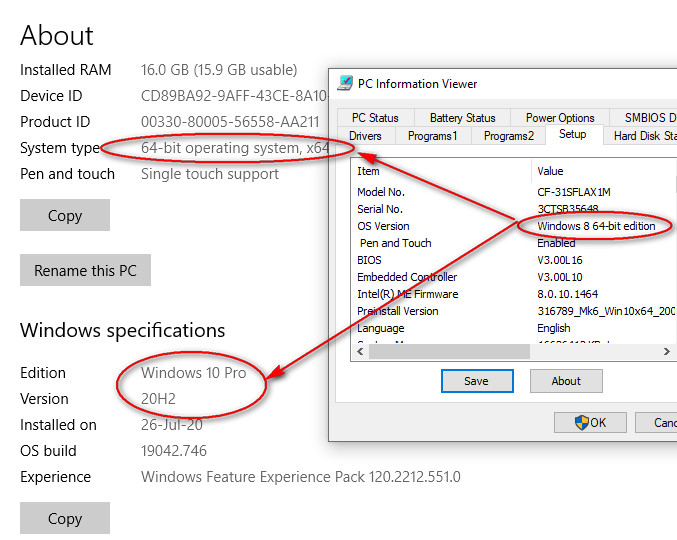The height and width of the screenshot is (540, 677).
Task: Click the Item column header
Action: point(441,171)
